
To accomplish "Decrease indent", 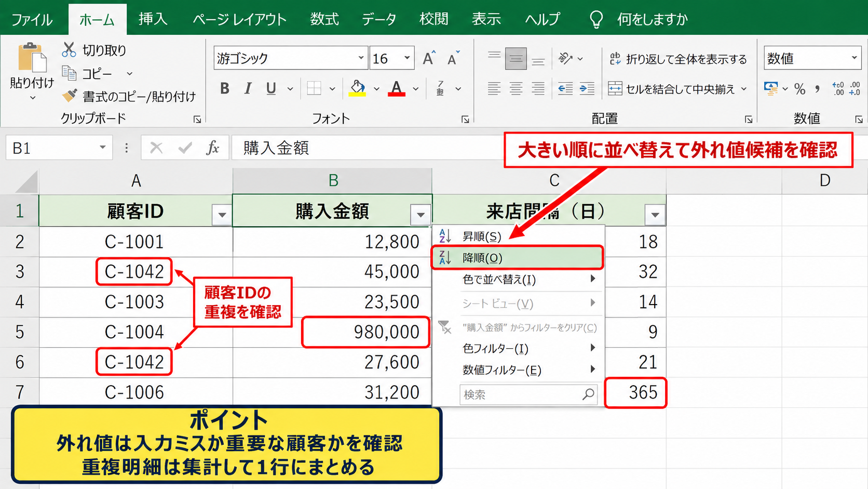I will (x=565, y=89).
